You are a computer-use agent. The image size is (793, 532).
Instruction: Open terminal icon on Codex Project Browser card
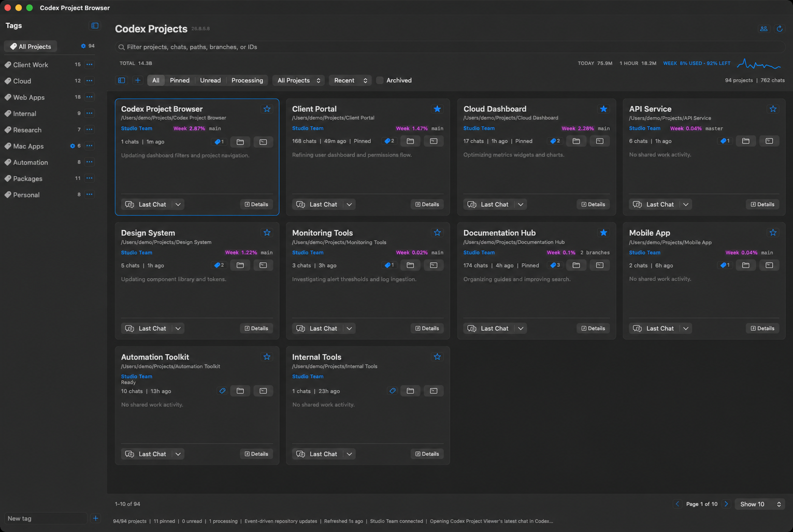(x=263, y=142)
